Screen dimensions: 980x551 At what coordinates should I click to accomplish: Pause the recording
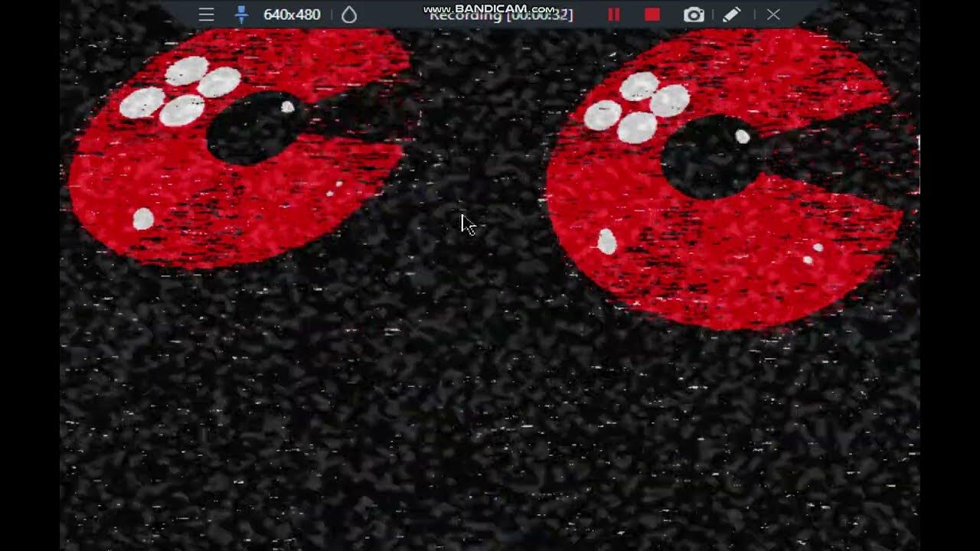coord(613,15)
